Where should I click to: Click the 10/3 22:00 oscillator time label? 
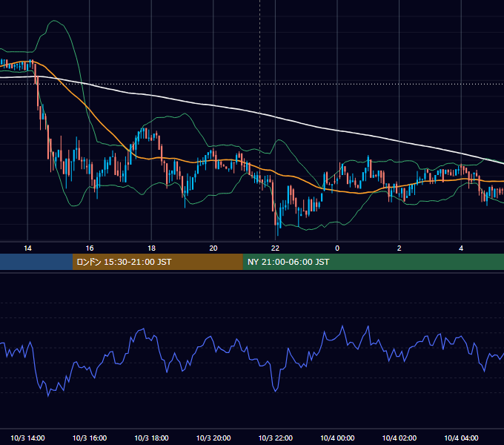tap(276, 438)
